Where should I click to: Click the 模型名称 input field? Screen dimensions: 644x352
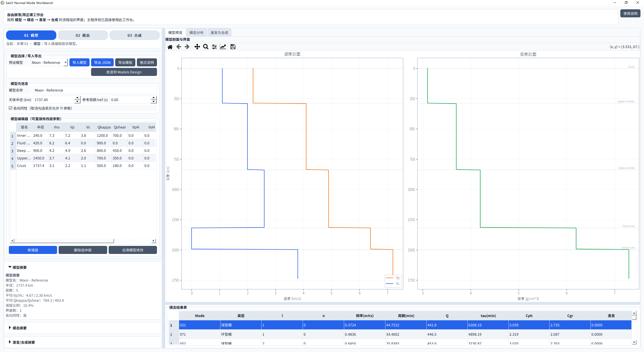(x=95, y=90)
